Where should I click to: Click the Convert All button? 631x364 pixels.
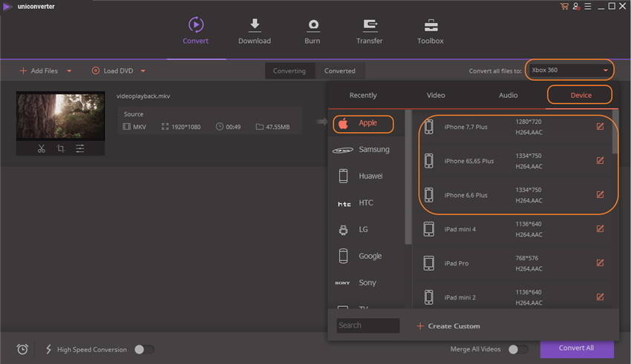(x=577, y=348)
